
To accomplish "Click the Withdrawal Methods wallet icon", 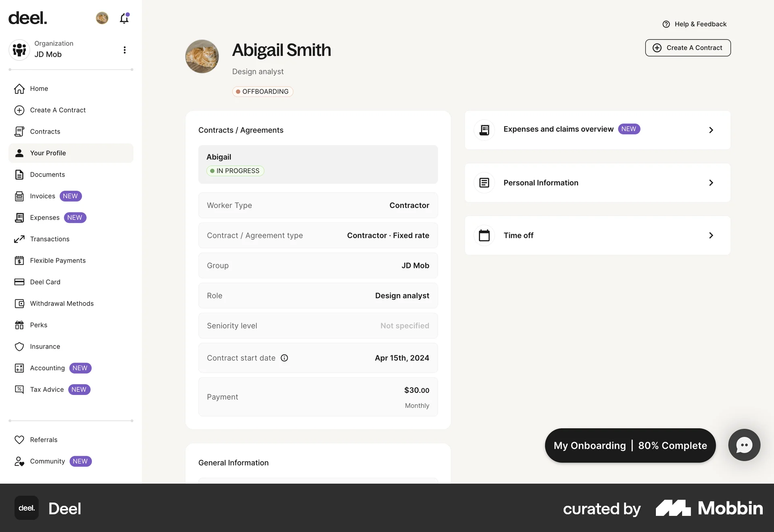I will click(x=19, y=303).
